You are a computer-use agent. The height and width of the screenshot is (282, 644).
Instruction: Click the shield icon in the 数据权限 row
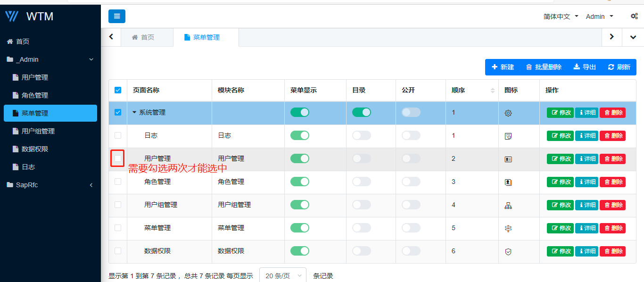[508, 251]
